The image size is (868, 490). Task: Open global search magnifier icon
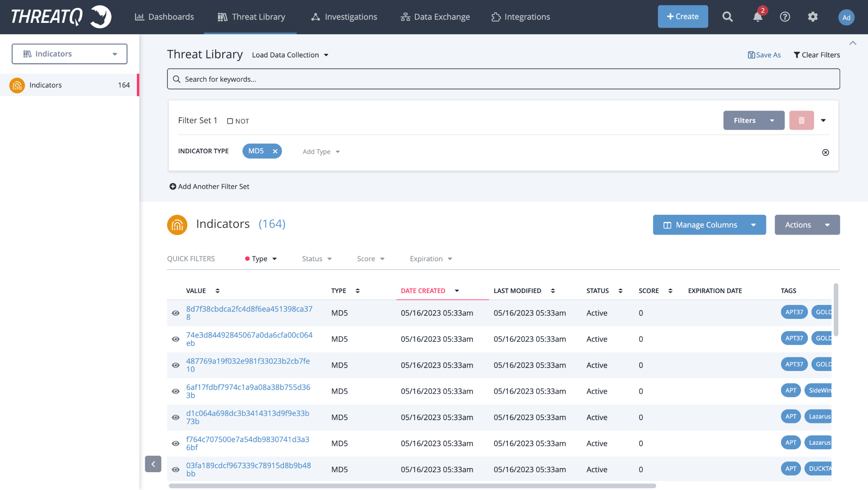(x=727, y=17)
